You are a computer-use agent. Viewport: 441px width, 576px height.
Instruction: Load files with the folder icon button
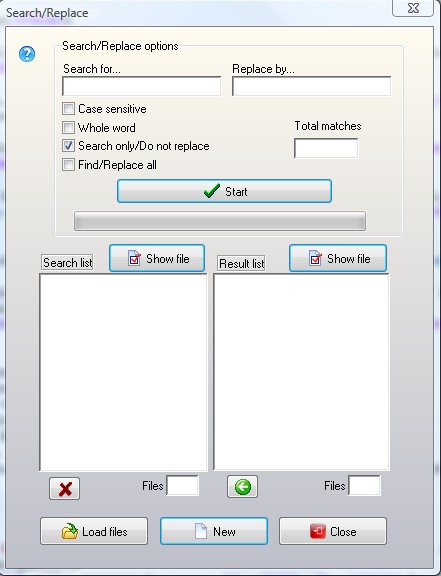(94, 531)
